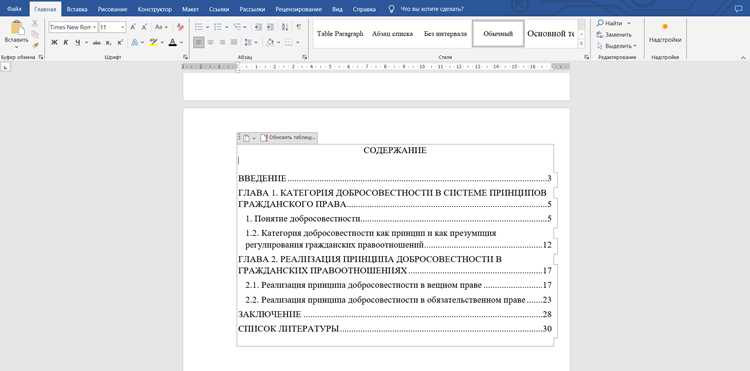The height and width of the screenshot is (371, 750).
Task: Toggle underline (Ч) formatting
Action: pyautogui.click(x=77, y=43)
